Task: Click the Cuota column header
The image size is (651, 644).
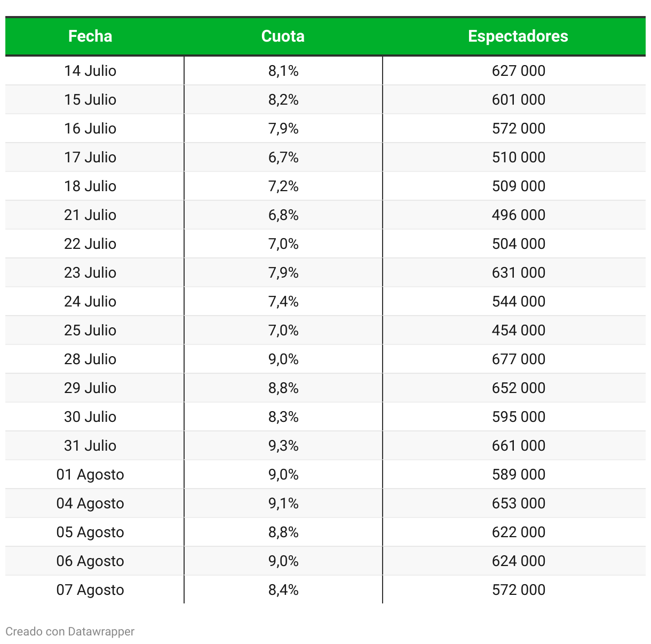Action: [283, 36]
